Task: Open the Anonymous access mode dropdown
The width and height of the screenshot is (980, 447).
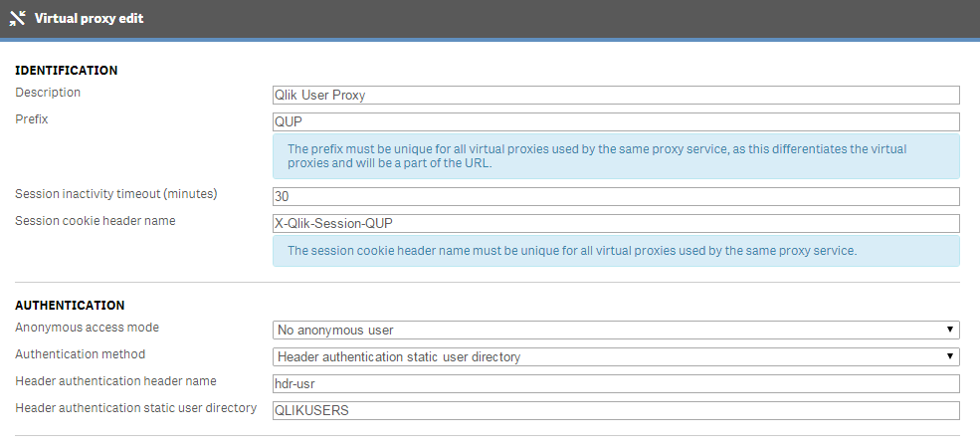Action: (x=615, y=330)
